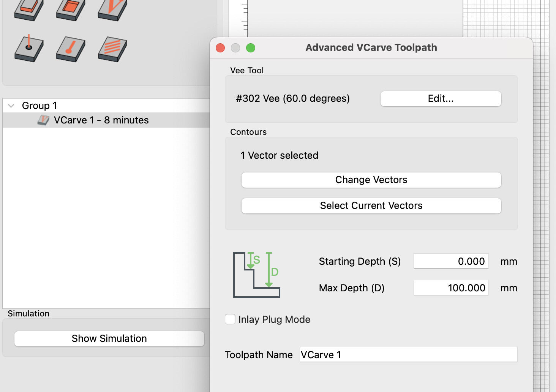Select the Keyhole toolpath icon
556x392 pixels.
click(x=71, y=49)
